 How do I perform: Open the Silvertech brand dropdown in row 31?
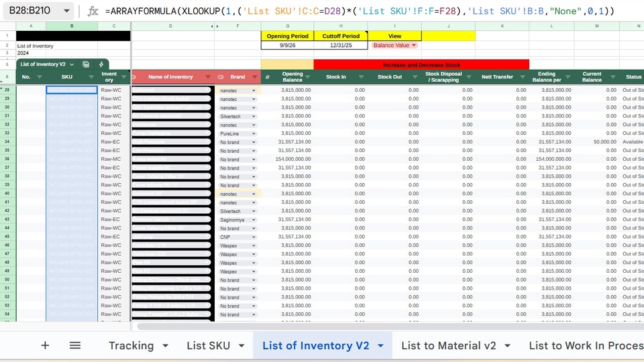254,116
